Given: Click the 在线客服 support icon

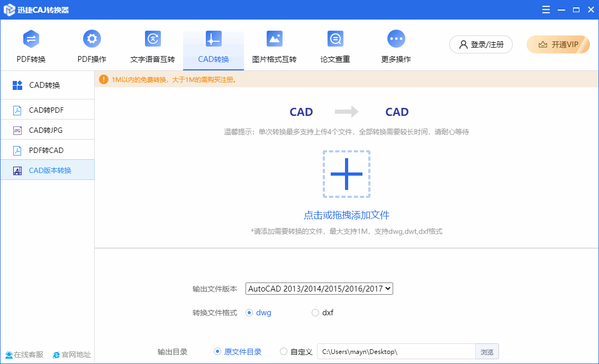Looking at the screenshot, I should tap(9, 355).
